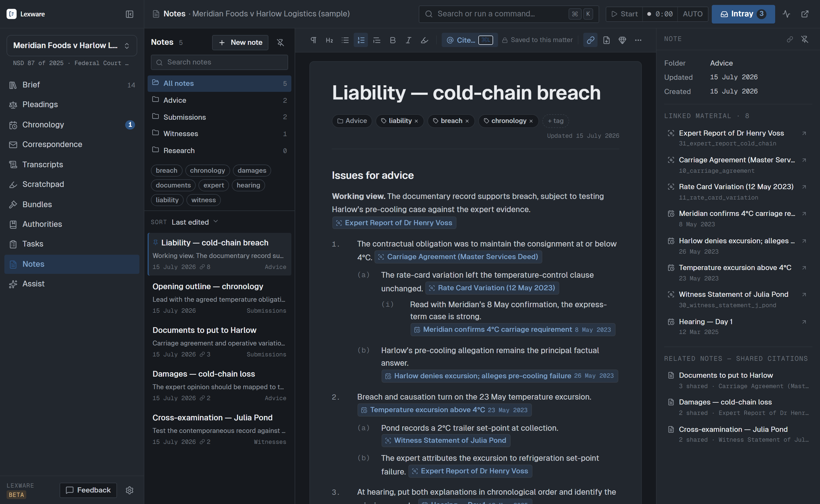The image size is (820, 504).
Task: Select the Witnesses folder
Action: [219, 134]
